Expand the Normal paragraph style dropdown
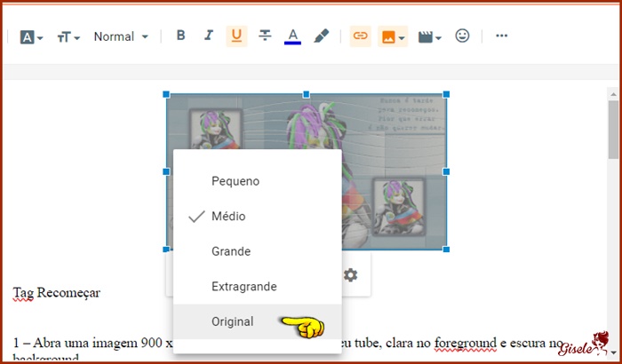Image resolution: width=622 pixels, height=364 pixels. [x=121, y=36]
